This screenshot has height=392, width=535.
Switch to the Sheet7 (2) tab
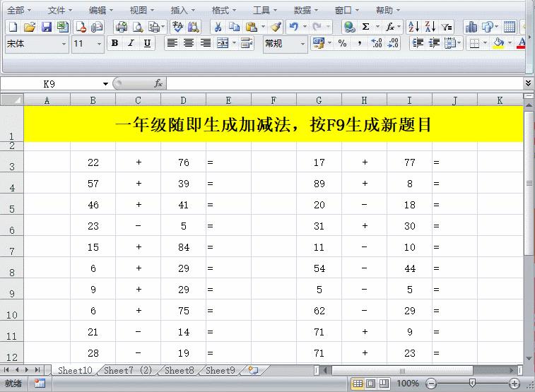click(x=128, y=370)
